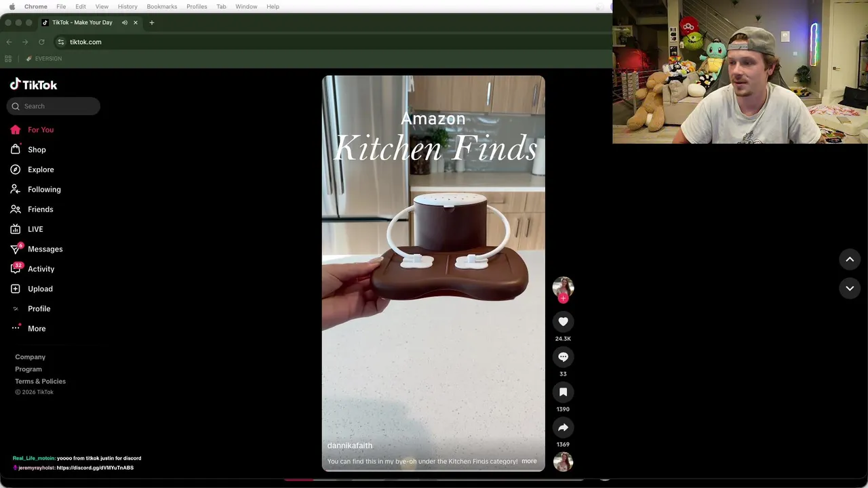Follow the creator via plus badge
Viewport: 868px width, 488px height.
[563, 298]
